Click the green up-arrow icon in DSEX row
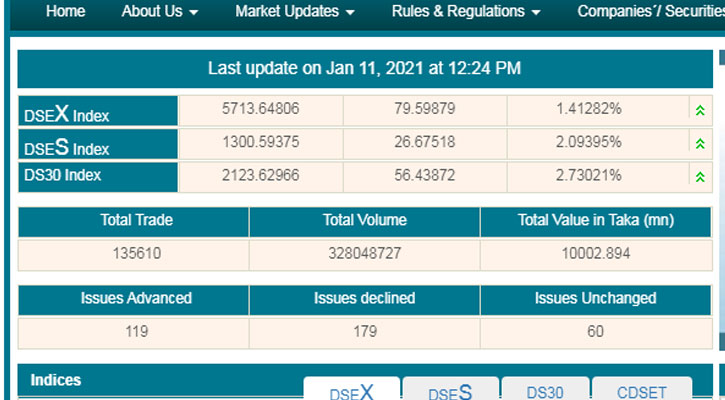Image resolution: width=725 pixels, height=400 pixels. point(700,111)
